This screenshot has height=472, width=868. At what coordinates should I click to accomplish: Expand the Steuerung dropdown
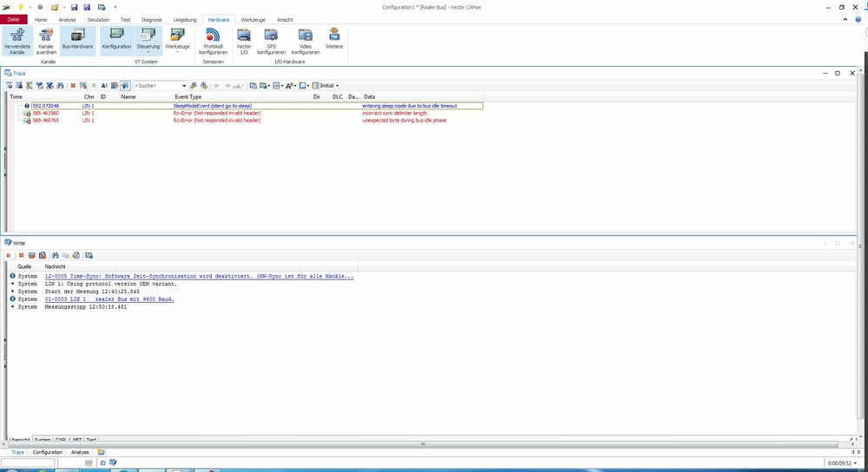click(x=148, y=51)
